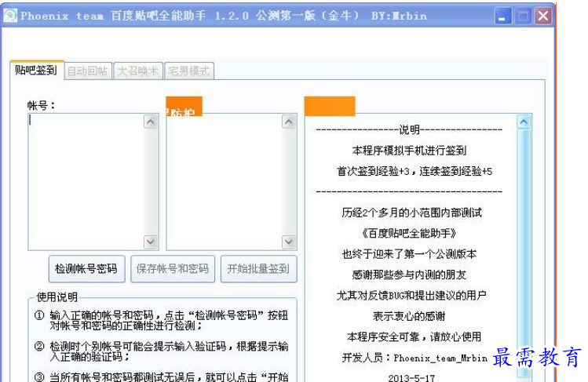Click the text 开发人员：Phoenix_team_Mrbin

415,358
